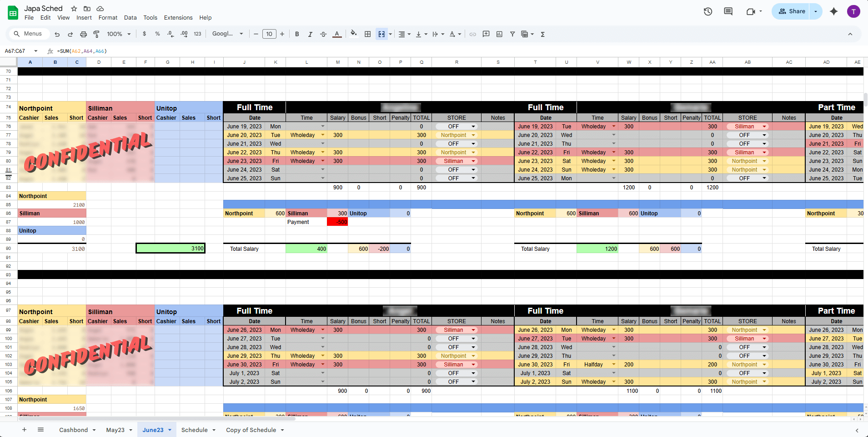
Task: Open horizontal align options
Action: click(x=404, y=34)
